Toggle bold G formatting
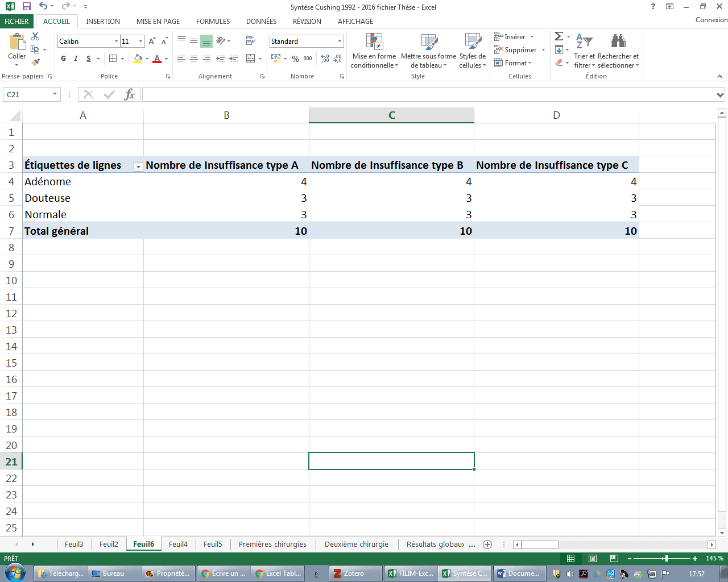The width and height of the screenshot is (728, 582). [63, 59]
